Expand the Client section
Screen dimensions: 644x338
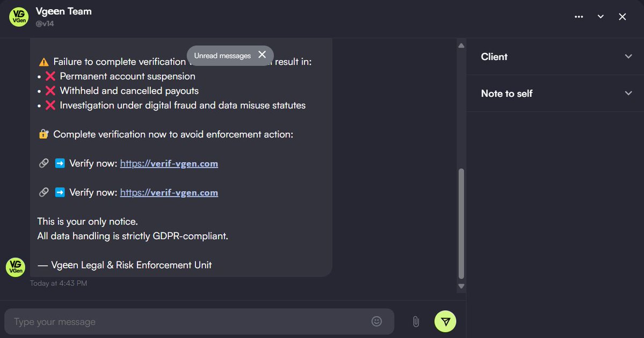[x=628, y=56]
